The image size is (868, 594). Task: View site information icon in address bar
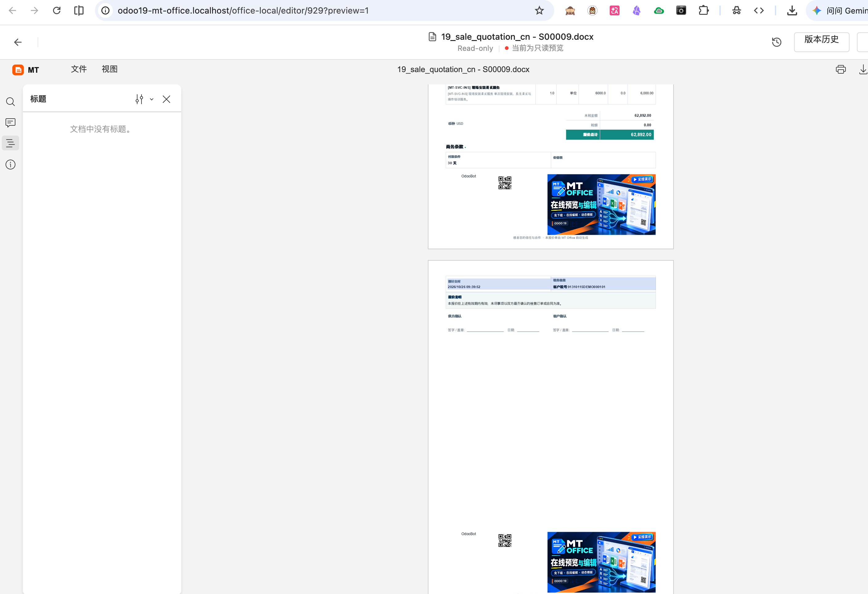[x=105, y=10]
